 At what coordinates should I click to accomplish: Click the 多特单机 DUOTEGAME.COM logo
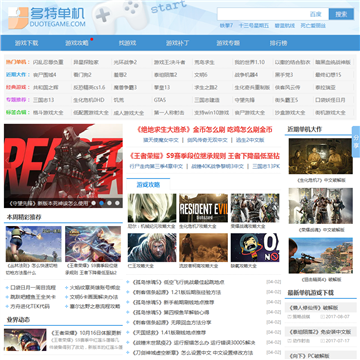[47, 18]
